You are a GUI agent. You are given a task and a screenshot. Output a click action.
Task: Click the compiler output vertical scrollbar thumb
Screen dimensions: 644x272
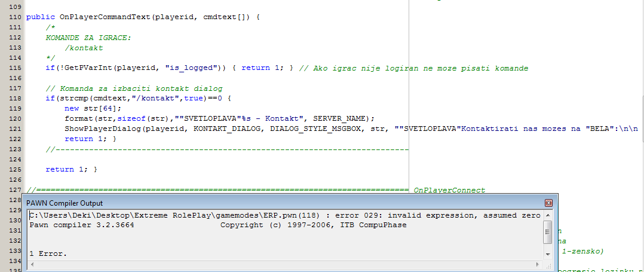[x=548, y=231]
